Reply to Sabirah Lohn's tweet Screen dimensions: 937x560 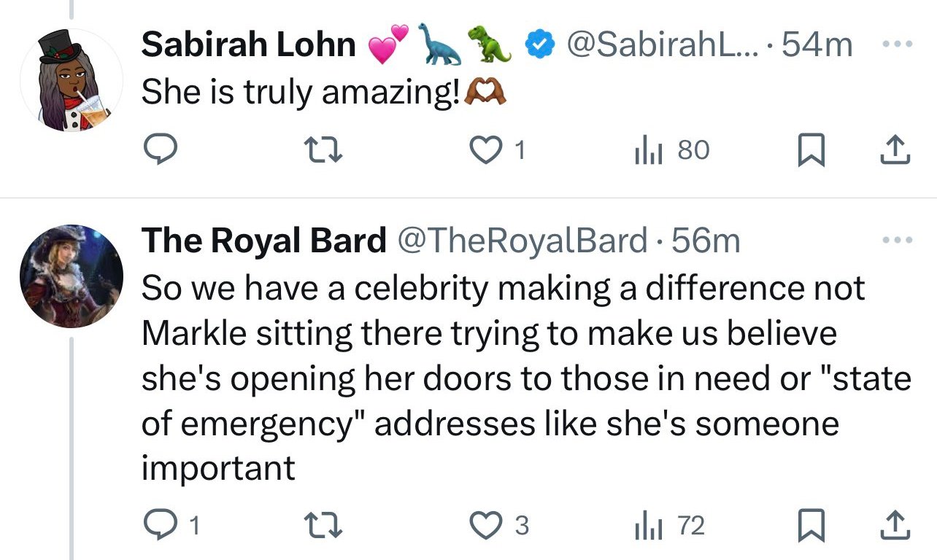tap(158, 150)
